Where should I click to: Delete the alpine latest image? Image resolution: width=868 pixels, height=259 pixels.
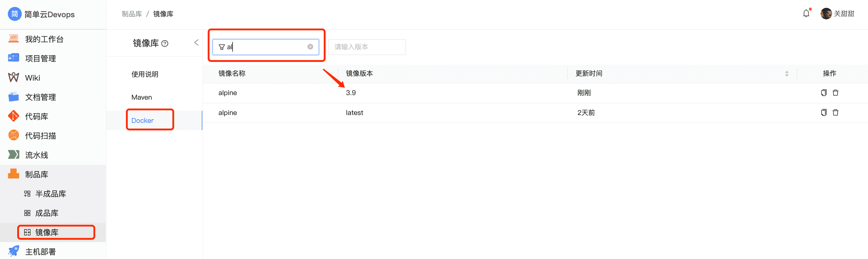point(835,113)
